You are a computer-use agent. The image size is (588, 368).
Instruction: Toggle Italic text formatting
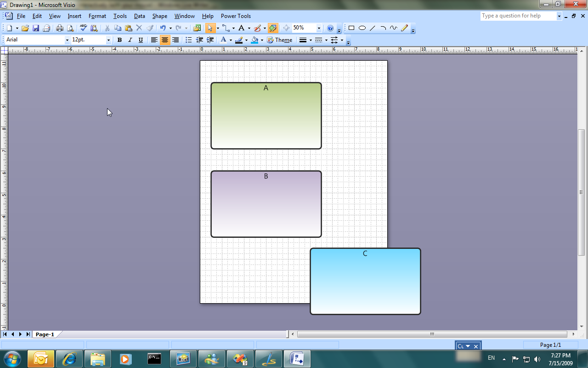(x=130, y=40)
